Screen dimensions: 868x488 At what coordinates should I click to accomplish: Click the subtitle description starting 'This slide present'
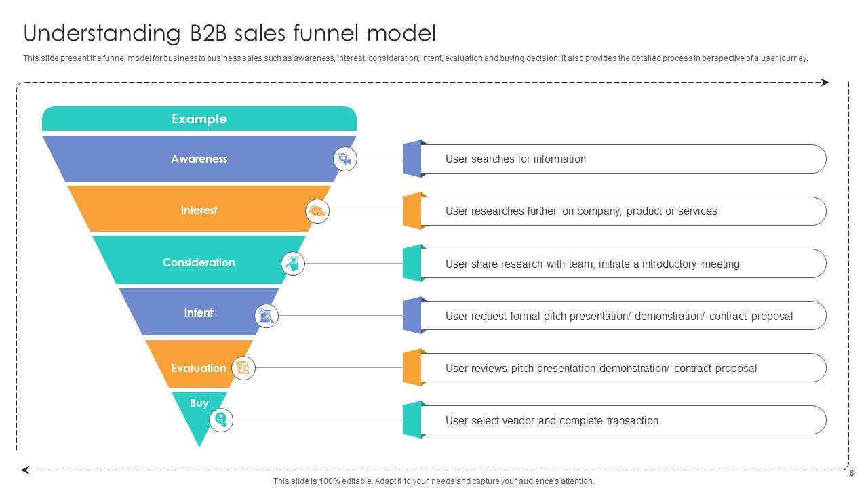[x=416, y=58]
